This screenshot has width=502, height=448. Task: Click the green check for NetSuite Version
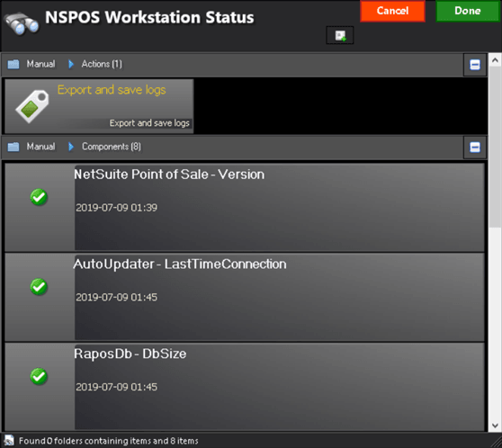coord(39,197)
